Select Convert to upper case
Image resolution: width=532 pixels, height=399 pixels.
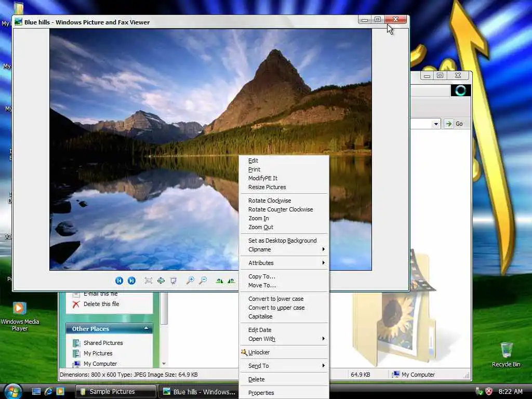284,308
